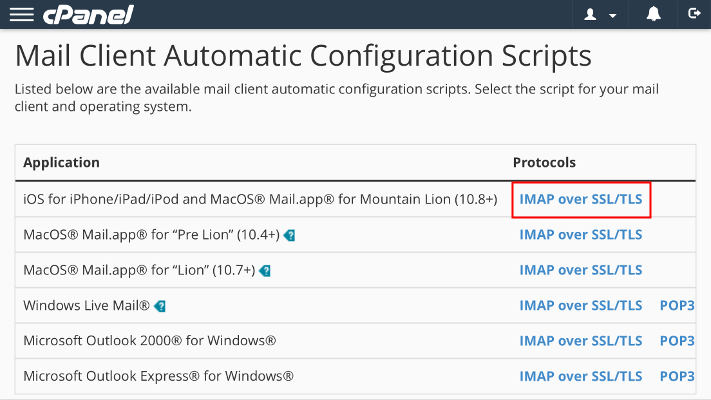711x400 pixels.
Task: Choose IMAP over SSL/TLS for Lion 10.7+
Action: 581,270
